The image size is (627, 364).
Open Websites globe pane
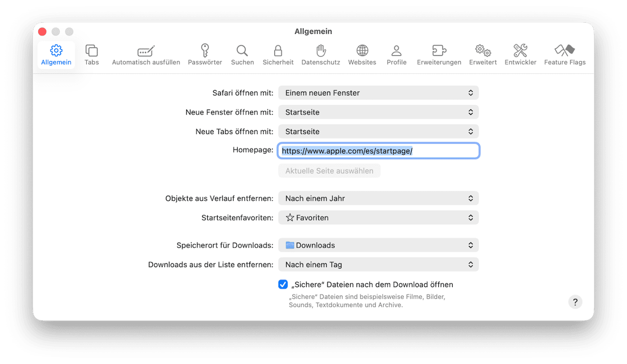point(362,55)
